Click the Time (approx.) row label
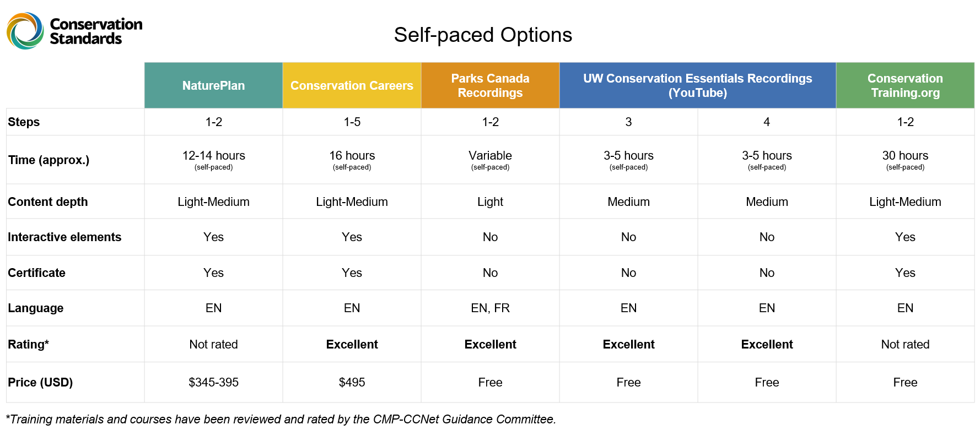The width and height of the screenshot is (980, 430). pyautogui.click(x=49, y=160)
